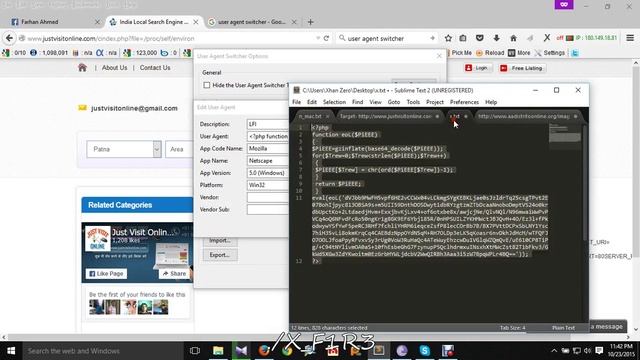Click the Free Listing button

click(522, 68)
